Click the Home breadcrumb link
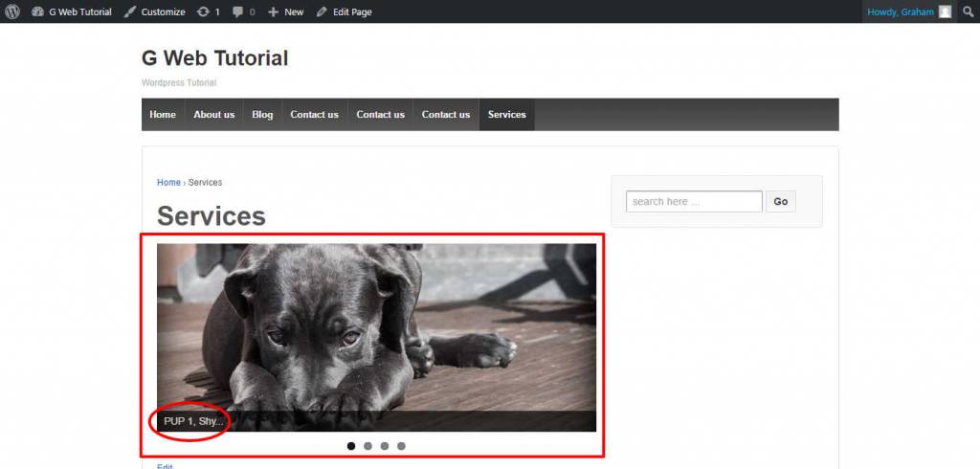 pos(168,183)
